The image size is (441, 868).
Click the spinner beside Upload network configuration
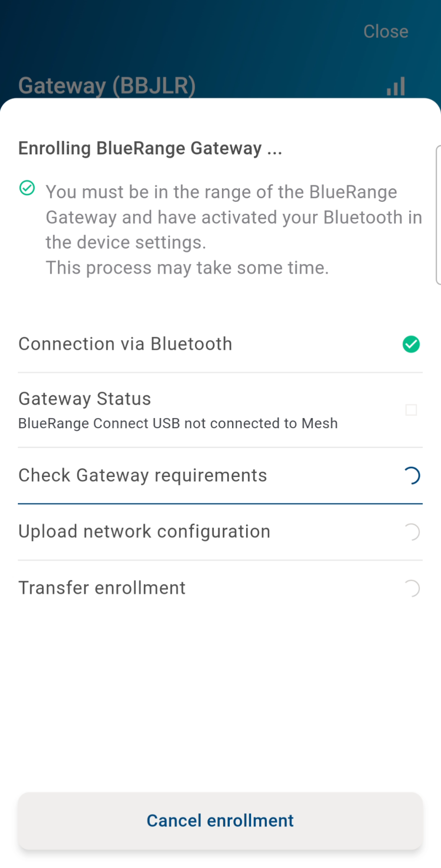click(411, 532)
